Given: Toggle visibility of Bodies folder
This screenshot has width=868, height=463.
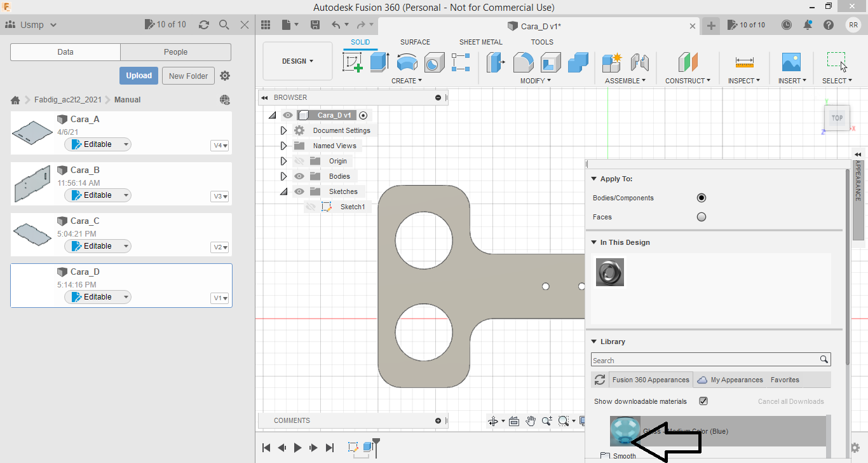Looking at the screenshot, I should click(x=299, y=176).
